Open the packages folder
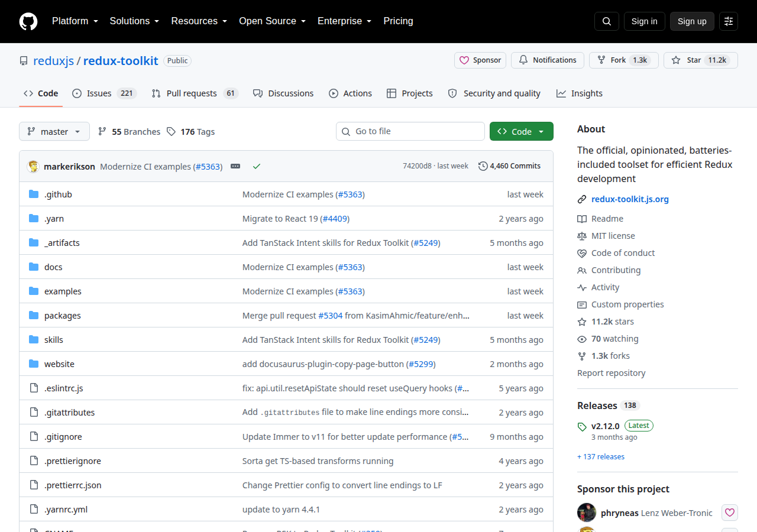The image size is (757, 532). tap(63, 316)
